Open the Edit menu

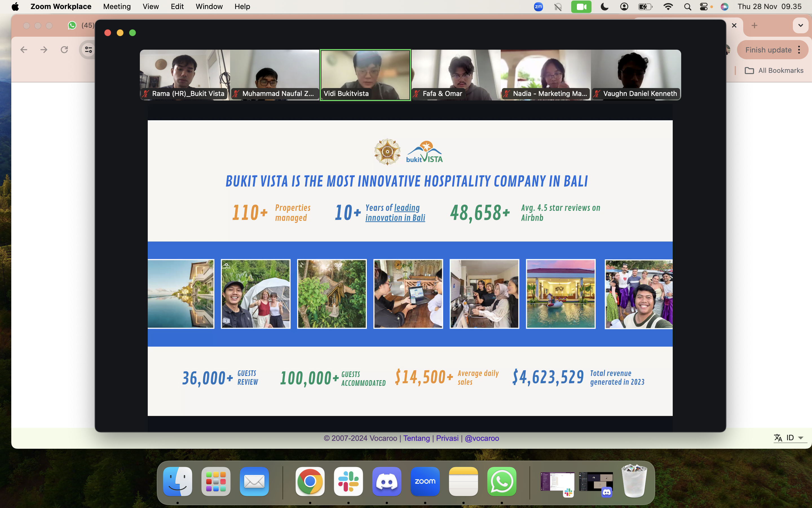(177, 7)
